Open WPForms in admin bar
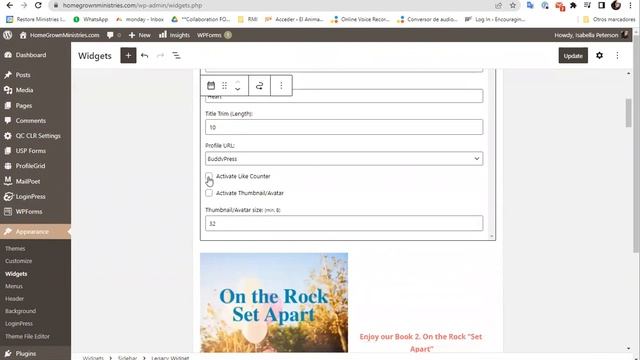This screenshot has width=640, height=360. click(214, 35)
